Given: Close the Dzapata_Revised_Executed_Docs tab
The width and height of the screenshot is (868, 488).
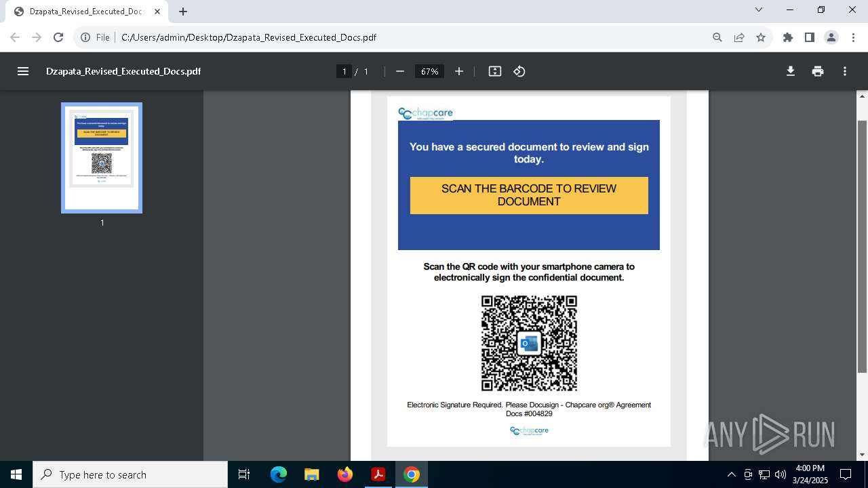Looking at the screenshot, I should [x=157, y=12].
